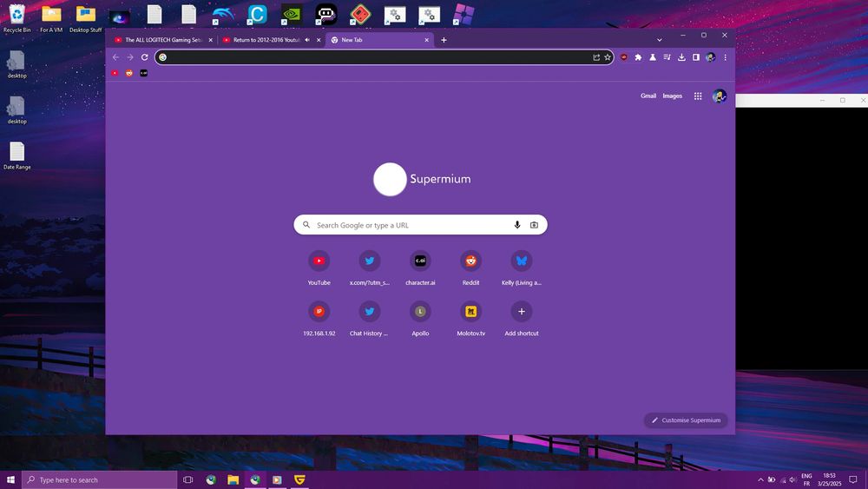Viewport: 868px width, 489px height.
Task: Click the Supermium logo on page
Action: pyautogui.click(x=422, y=179)
